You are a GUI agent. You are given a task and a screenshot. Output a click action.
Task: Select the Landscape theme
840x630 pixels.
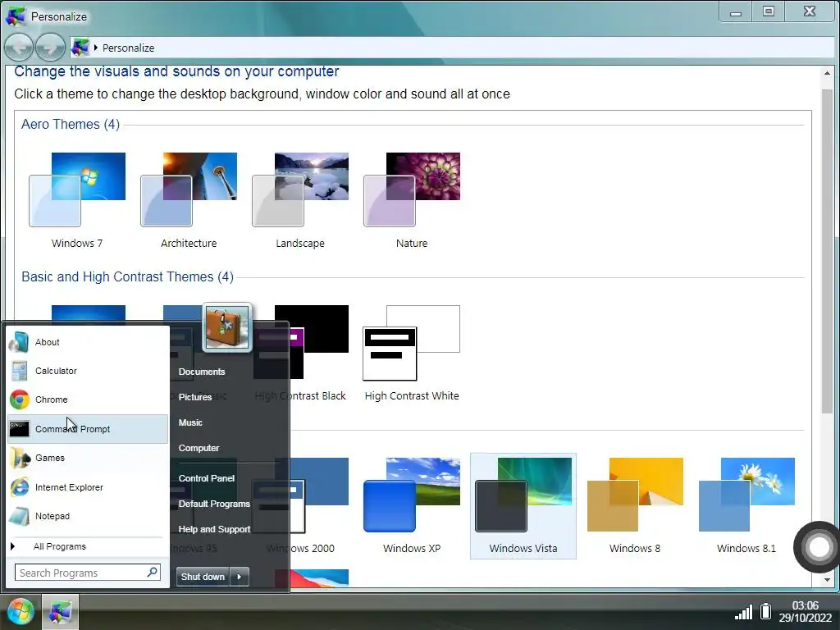coord(300,201)
